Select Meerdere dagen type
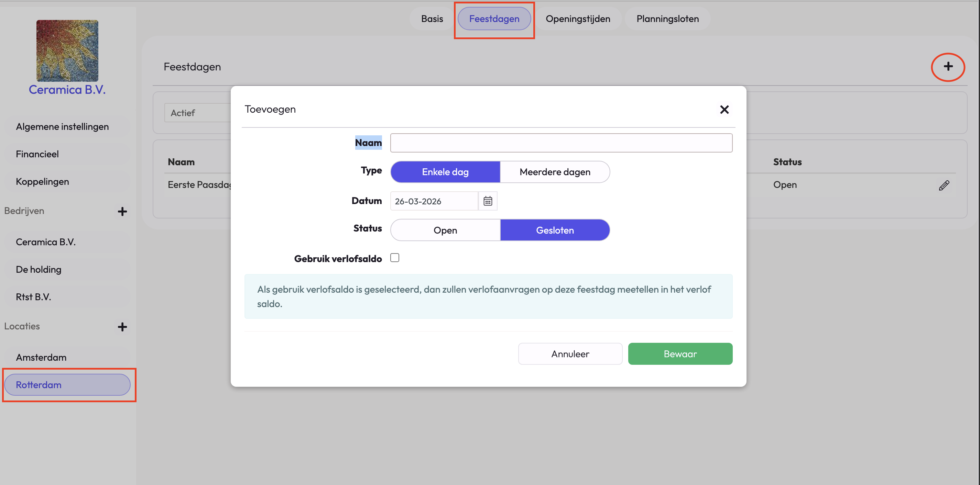 (555, 172)
